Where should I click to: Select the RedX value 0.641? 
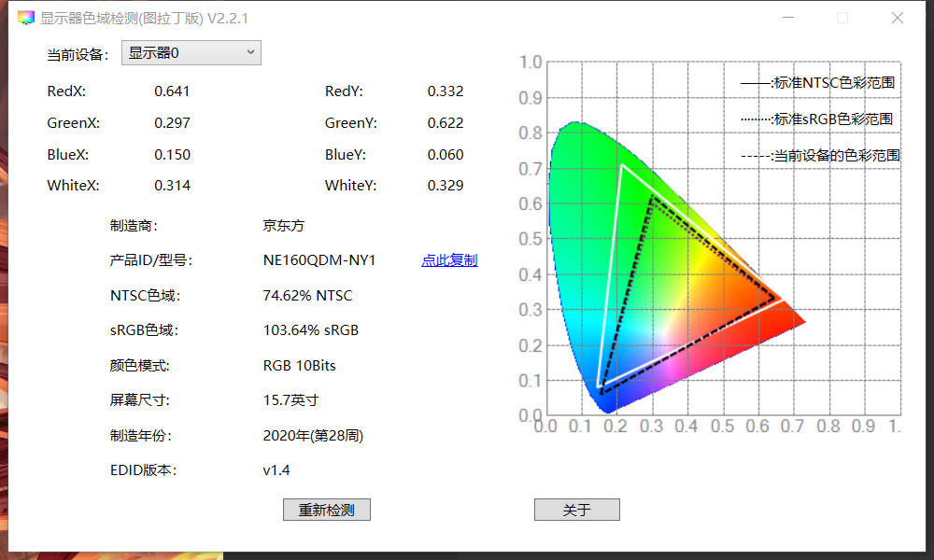(172, 91)
